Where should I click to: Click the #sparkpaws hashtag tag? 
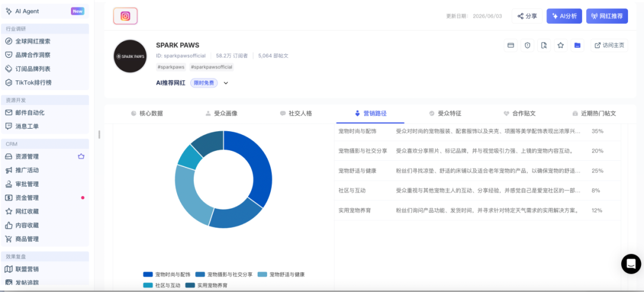(x=171, y=67)
